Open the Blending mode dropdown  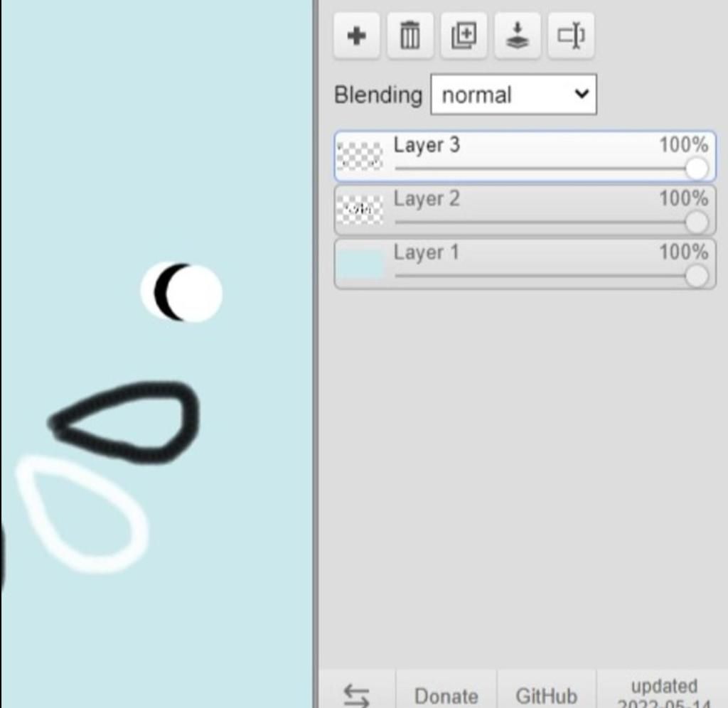click(x=513, y=95)
